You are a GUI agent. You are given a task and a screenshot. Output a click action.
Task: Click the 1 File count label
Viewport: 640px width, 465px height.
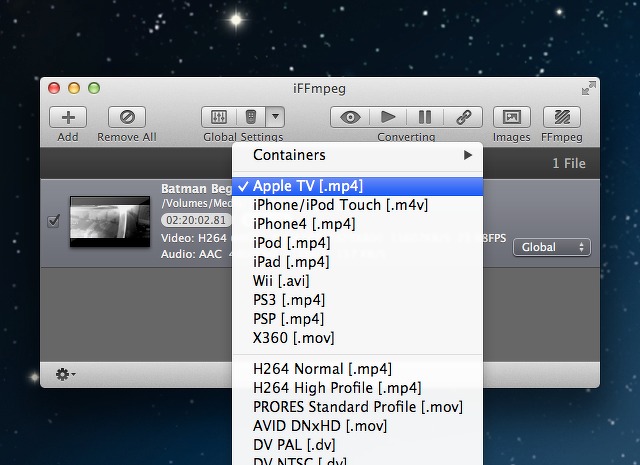point(569,163)
